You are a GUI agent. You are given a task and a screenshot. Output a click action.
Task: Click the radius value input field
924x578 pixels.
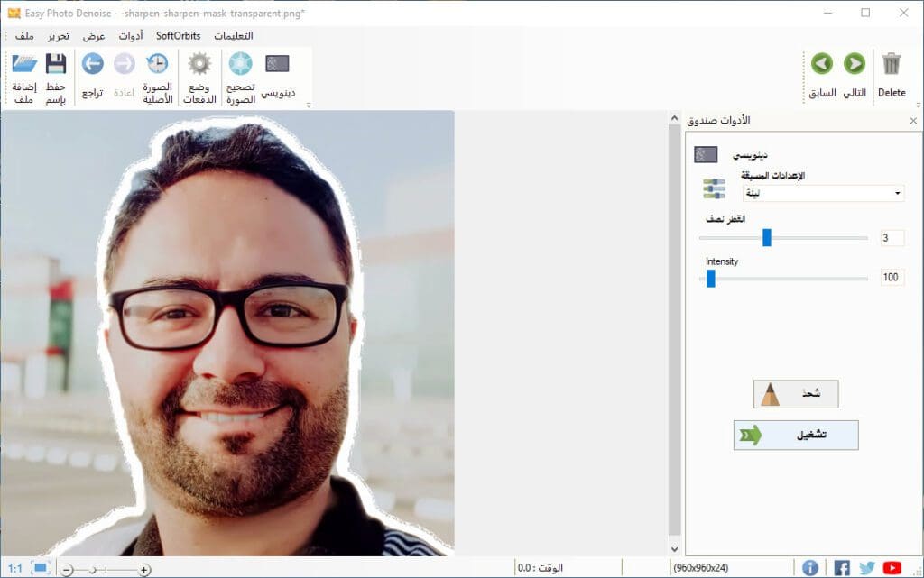click(891, 238)
